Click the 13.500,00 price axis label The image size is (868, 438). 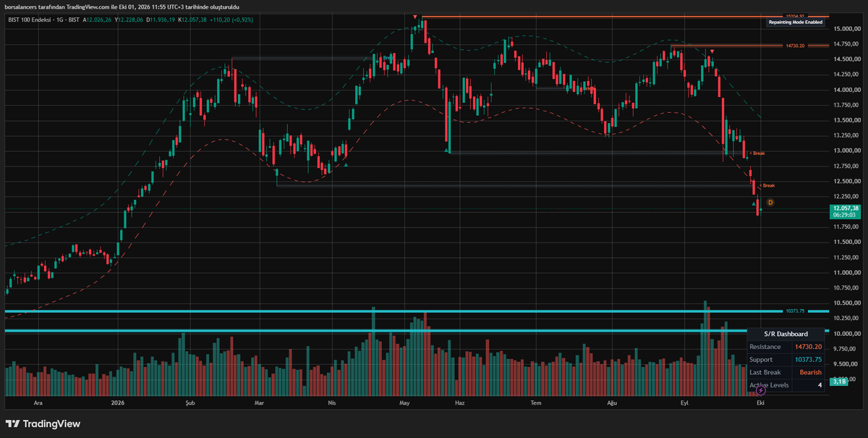pyautogui.click(x=847, y=121)
